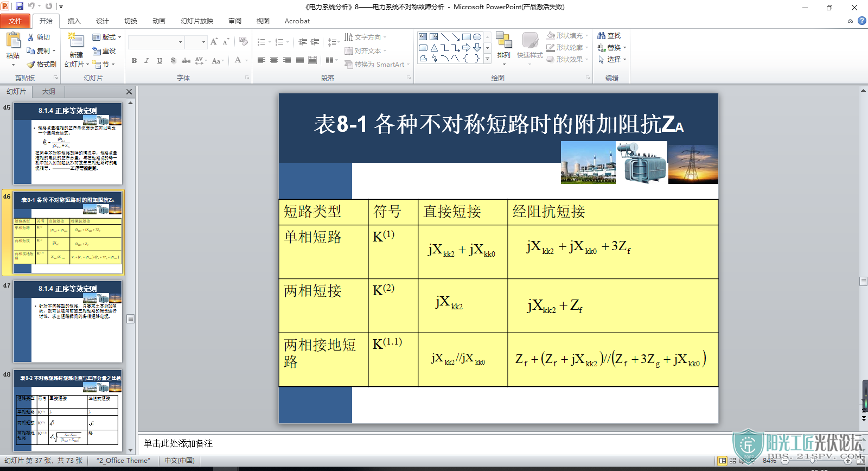Image resolution: width=868 pixels, height=471 pixels.
Task: Toggle Italic formatting
Action: pyautogui.click(x=146, y=61)
